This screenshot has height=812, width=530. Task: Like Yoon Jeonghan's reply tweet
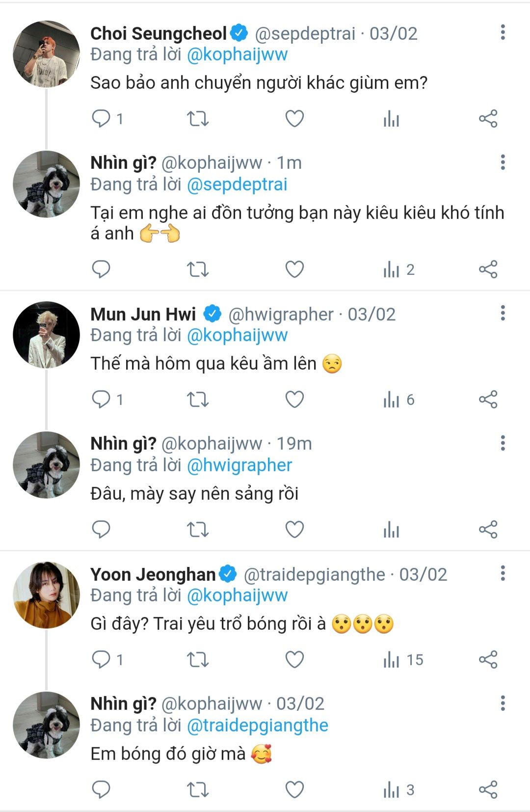click(294, 660)
